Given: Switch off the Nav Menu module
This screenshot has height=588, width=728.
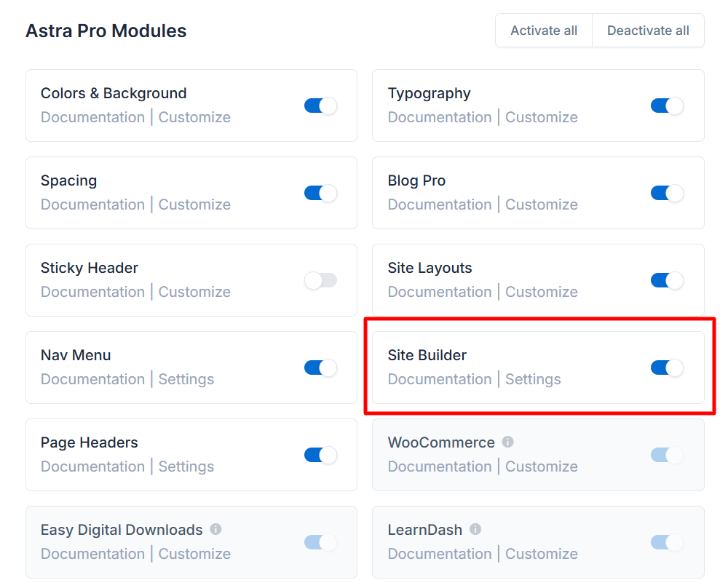Looking at the screenshot, I should [x=320, y=367].
